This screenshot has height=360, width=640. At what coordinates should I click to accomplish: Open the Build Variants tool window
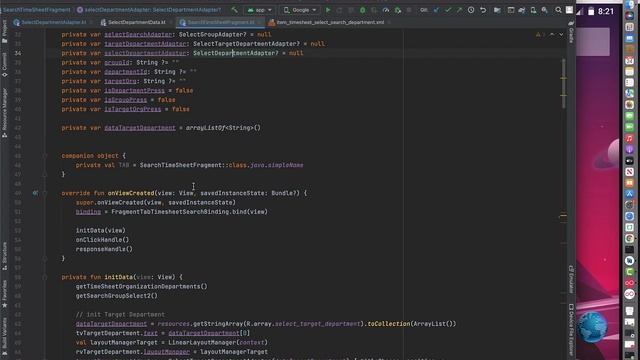4,336
